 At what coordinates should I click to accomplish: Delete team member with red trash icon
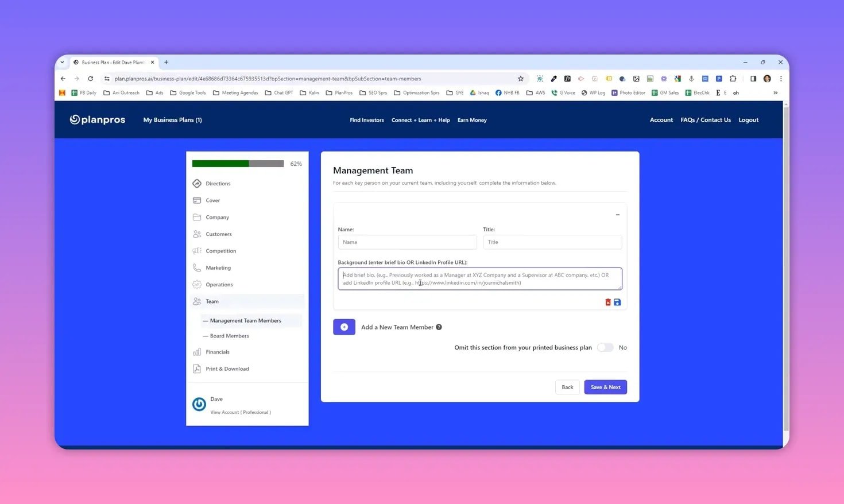(607, 302)
